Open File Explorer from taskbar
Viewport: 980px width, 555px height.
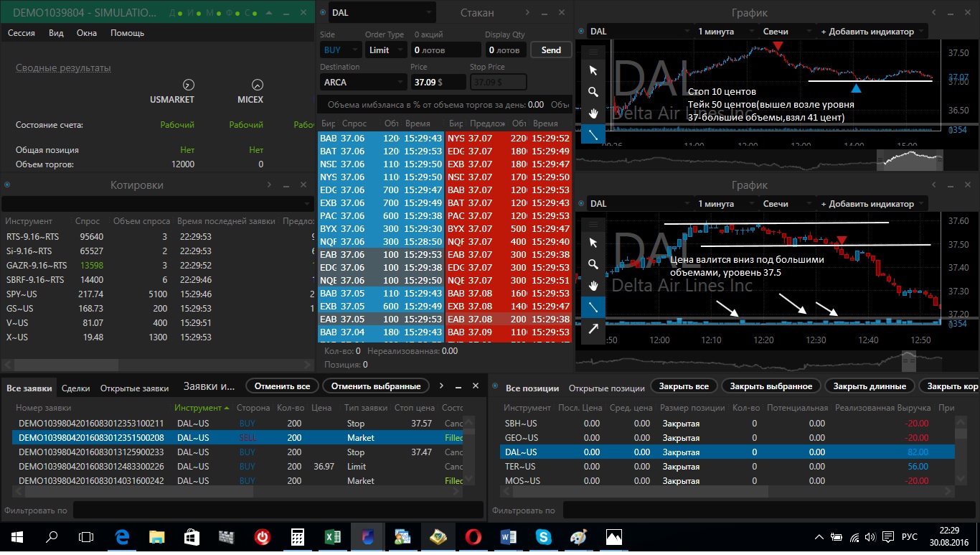[157, 537]
